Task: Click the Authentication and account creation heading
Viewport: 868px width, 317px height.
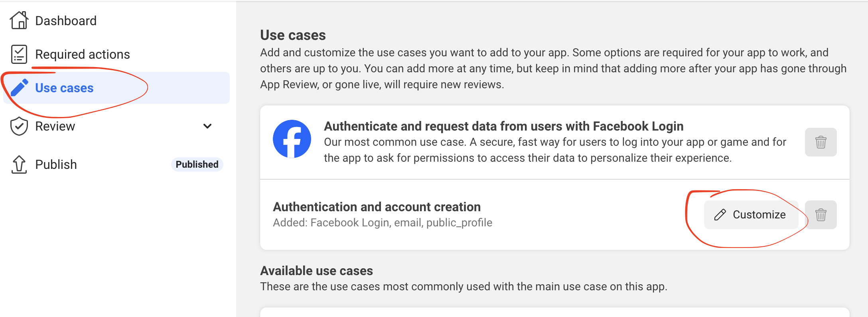Action: tap(377, 207)
